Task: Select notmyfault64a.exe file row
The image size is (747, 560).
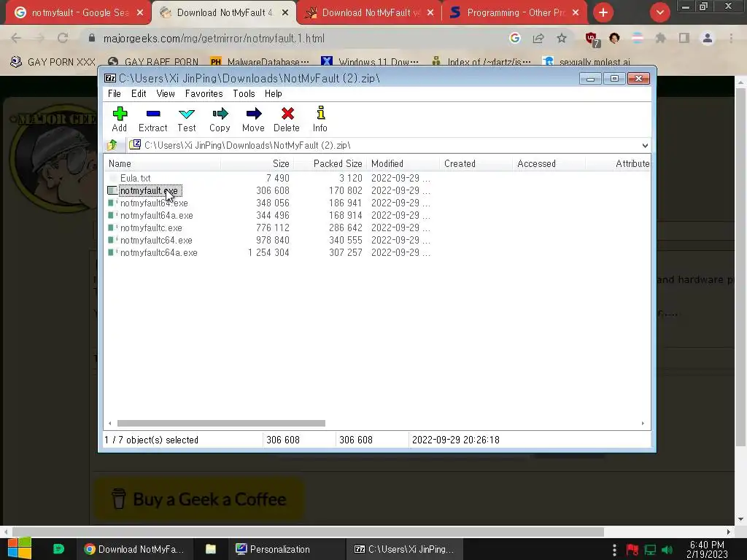Action: click(x=156, y=216)
